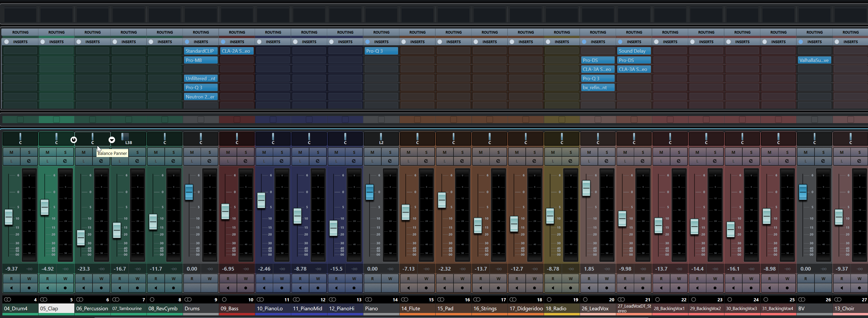
Task: Click INSERTS header label on 13_Choir
Action: (x=851, y=42)
